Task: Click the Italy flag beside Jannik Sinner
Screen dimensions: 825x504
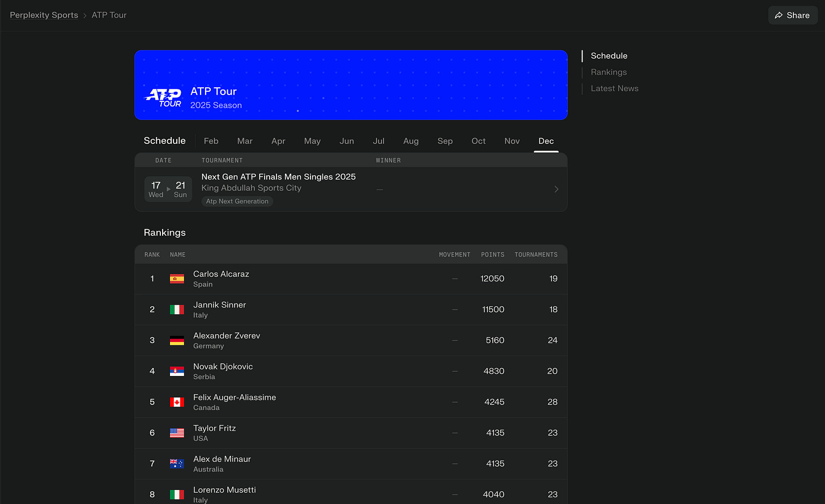Action: coord(177,309)
